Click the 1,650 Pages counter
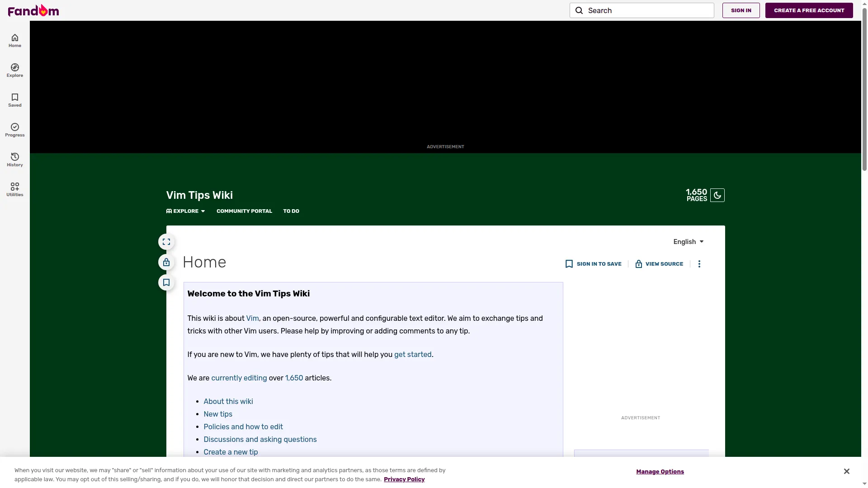Screen dimensions: 868x488 696,195
